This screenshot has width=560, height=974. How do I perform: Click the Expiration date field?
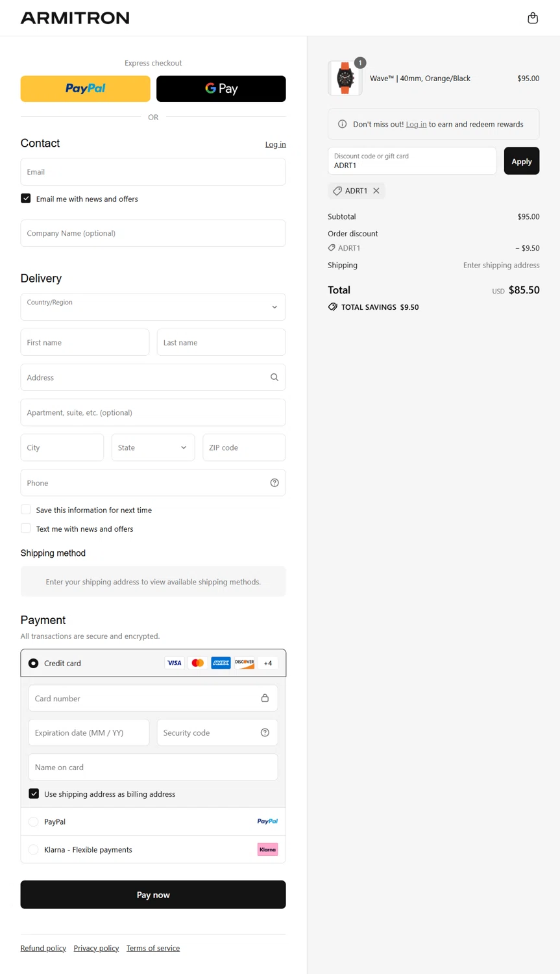tap(89, 732)
